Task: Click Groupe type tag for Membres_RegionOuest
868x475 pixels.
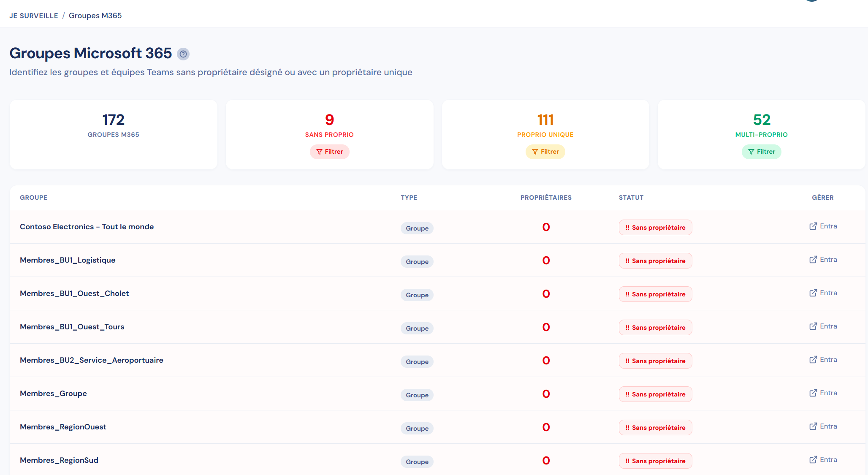Action: [x=417, y=429]
